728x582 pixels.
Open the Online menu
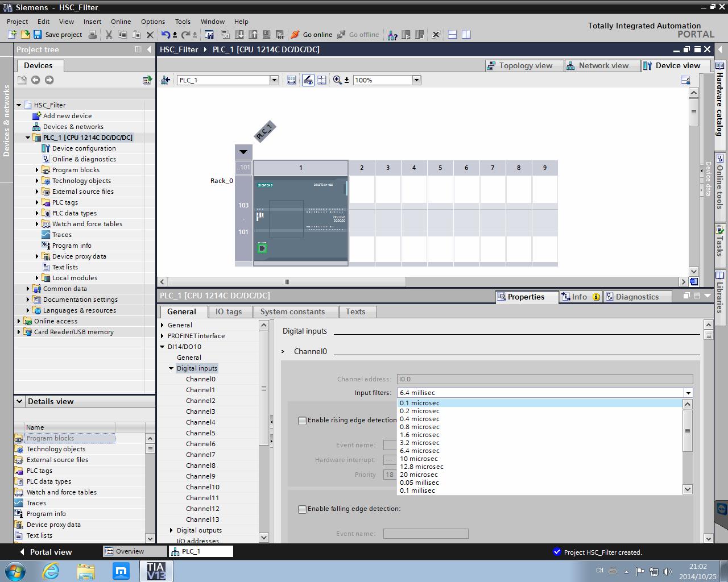click(121, 22)
